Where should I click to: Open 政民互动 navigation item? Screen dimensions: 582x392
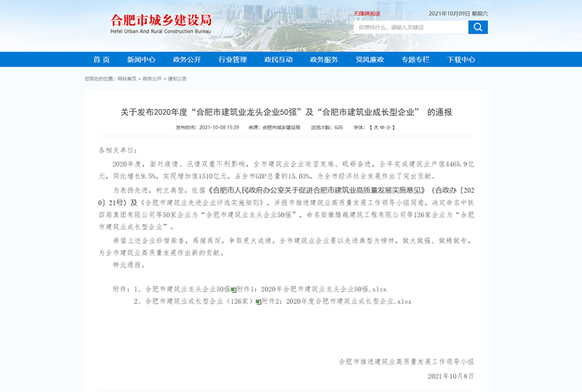(279, 60)
